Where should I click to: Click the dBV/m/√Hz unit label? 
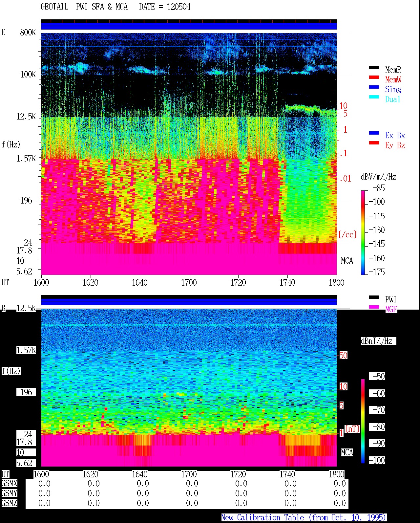pyautogui.click(x=379, y=177)
